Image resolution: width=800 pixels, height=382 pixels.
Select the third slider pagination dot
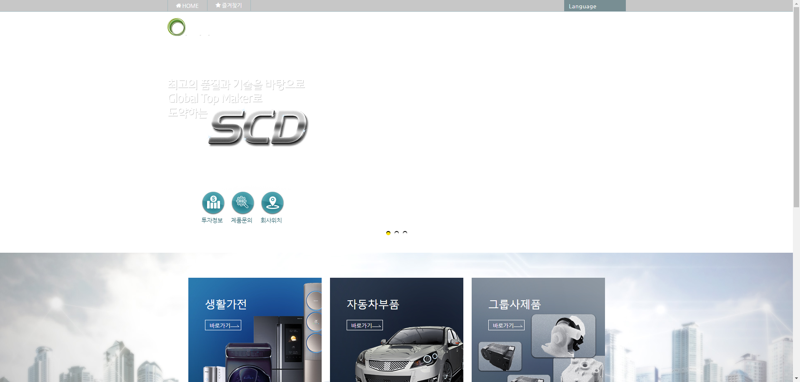[405, 233]
